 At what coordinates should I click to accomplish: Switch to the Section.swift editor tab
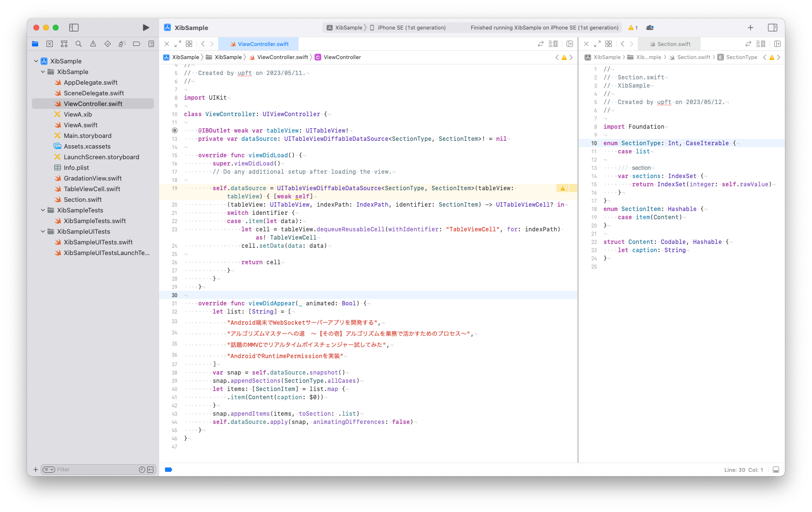coord(670,44)
